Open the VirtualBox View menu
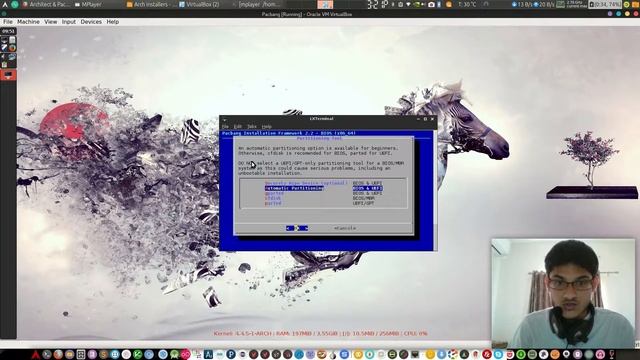 coord(51,22)
